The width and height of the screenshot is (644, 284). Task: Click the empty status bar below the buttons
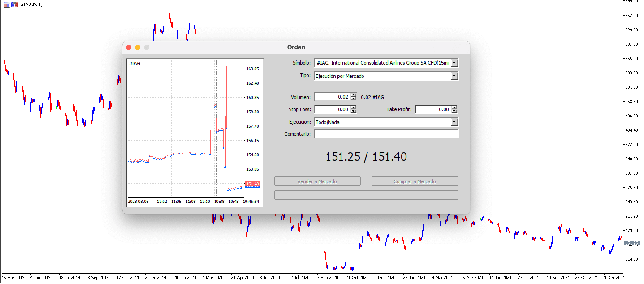pyautogui.click(x=366, y=195)
